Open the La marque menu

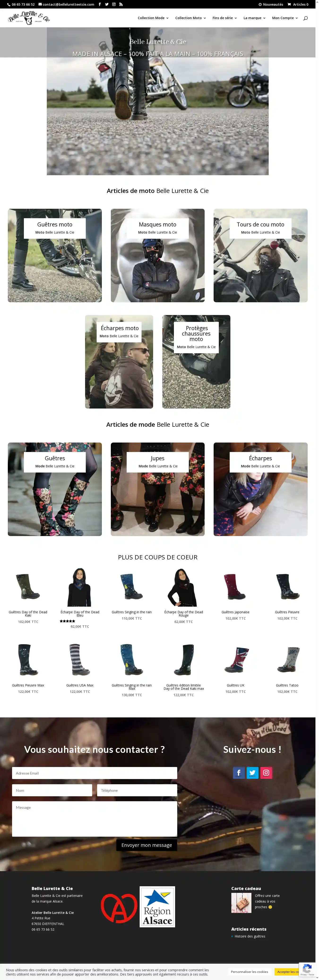254,18
